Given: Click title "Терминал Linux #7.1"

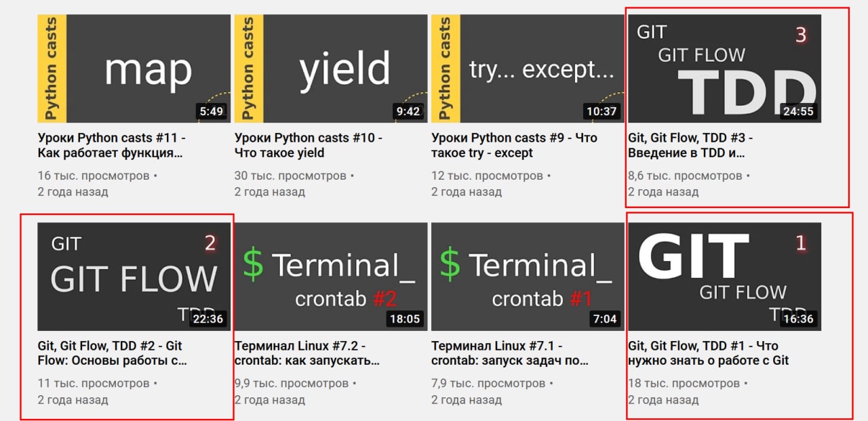Looking at the screenshot, I should (510, 353).
